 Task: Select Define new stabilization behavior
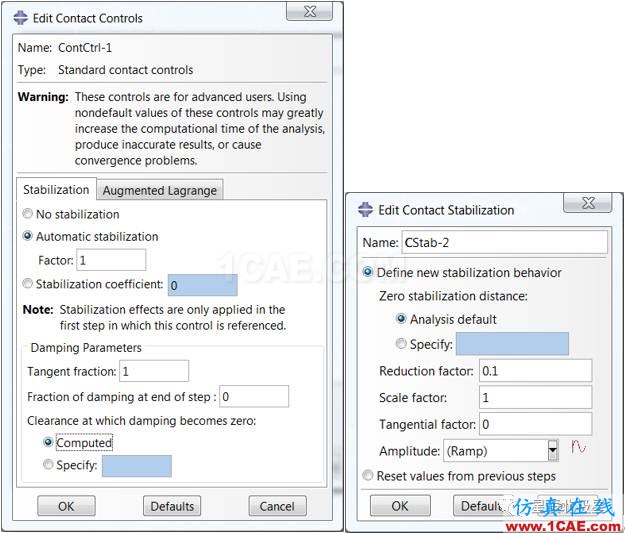click(368, 272)
